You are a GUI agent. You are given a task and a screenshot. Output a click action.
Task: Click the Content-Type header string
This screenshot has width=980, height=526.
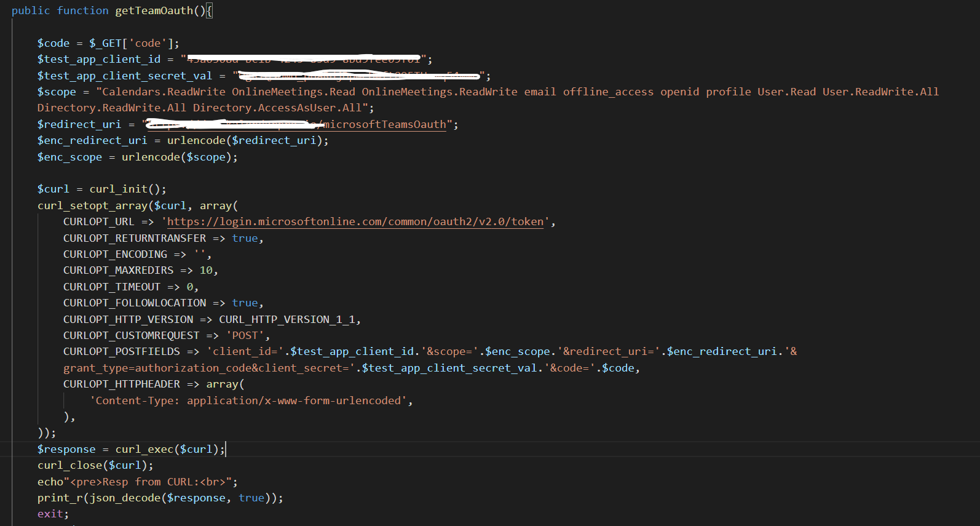pyautogui.click(x=248, y=400)
